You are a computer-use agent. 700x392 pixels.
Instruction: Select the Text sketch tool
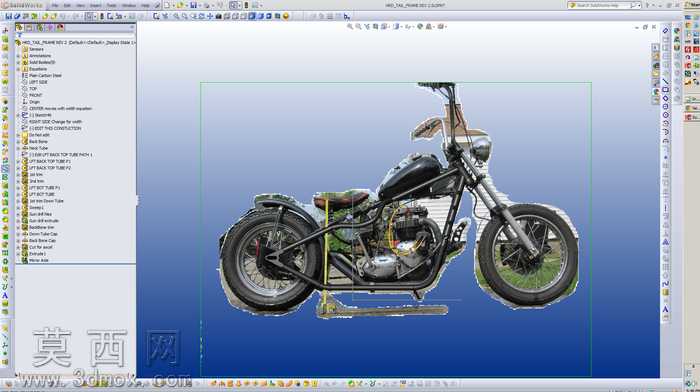click(x=665, y=309)
